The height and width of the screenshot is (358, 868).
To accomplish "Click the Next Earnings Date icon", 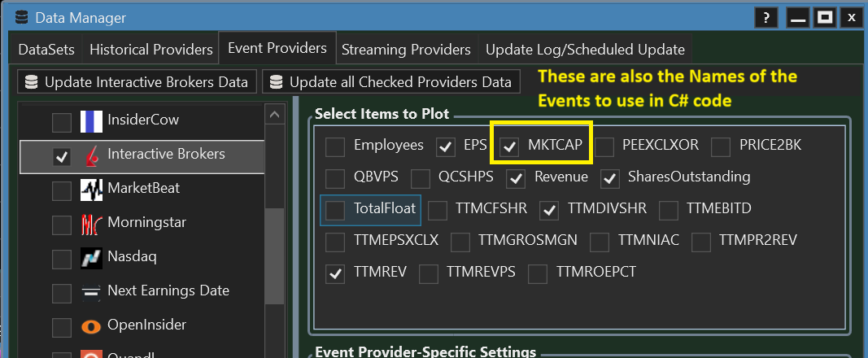I will tap(91, 291).
